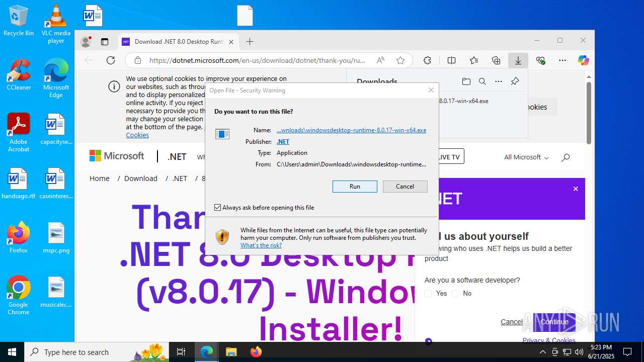Open the clock showing 5:23 PM

point(601,347)
